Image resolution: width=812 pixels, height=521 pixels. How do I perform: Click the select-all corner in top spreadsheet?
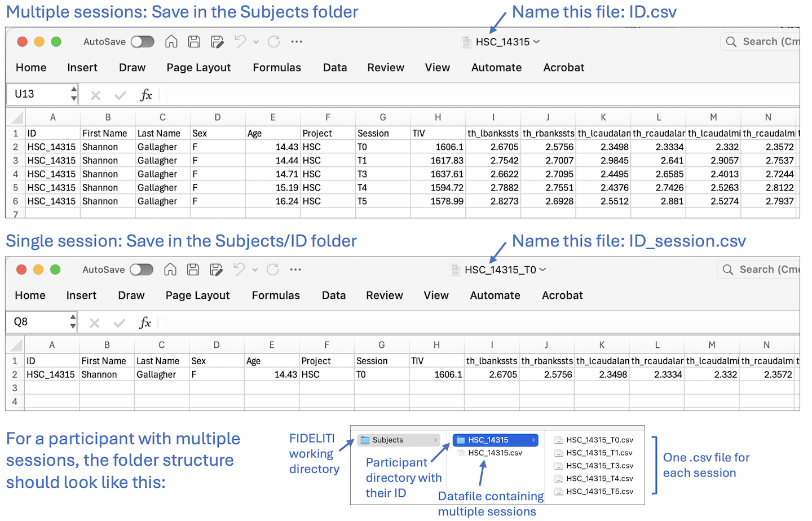pos(17,118)
